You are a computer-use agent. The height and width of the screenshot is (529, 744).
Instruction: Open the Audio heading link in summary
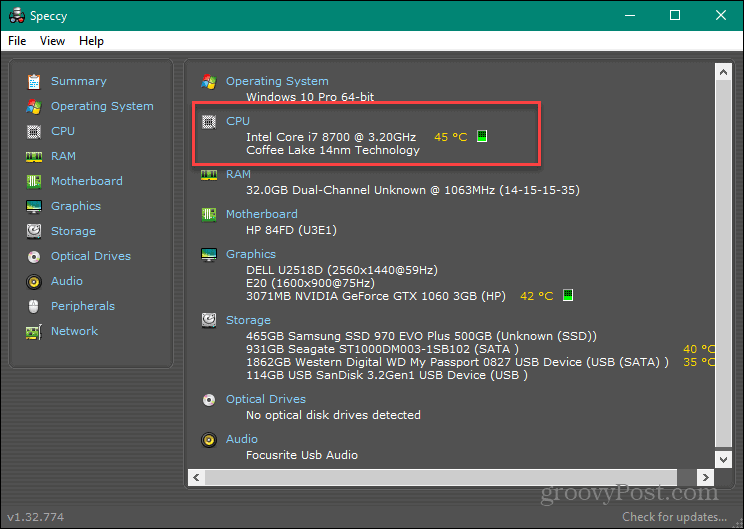242,439
